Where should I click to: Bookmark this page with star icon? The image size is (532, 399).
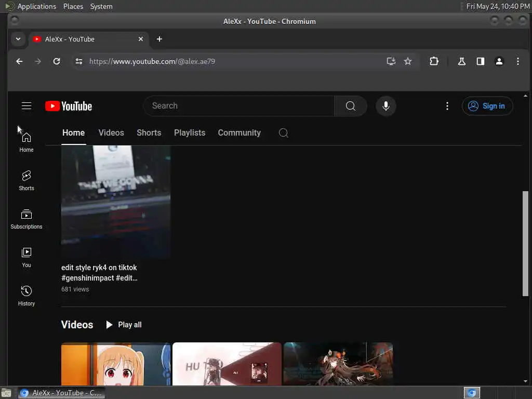407,61
